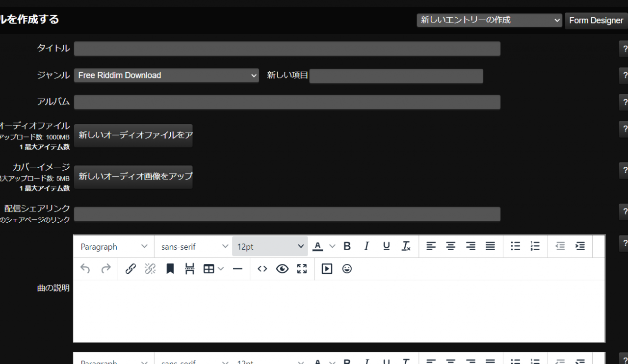Open the source code view

262,269
